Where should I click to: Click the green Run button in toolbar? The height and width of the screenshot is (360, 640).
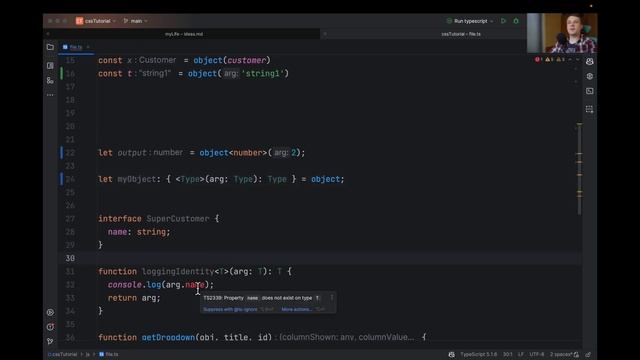[503, 21]
